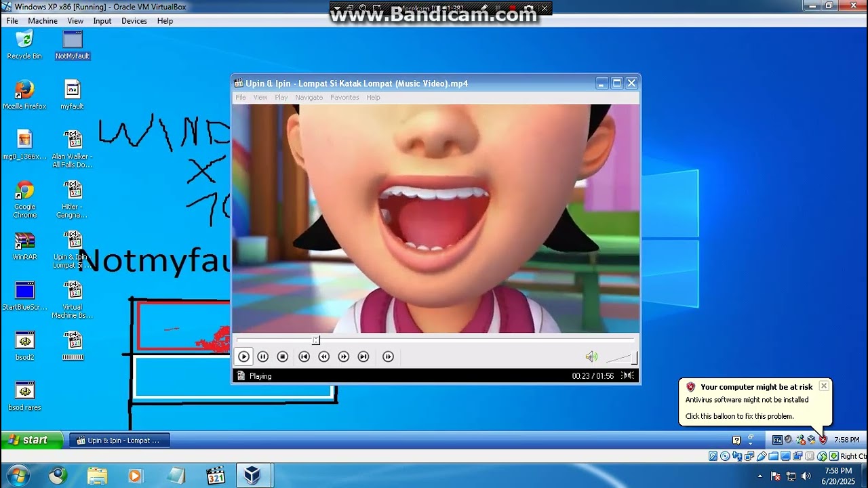The height and width of the screenshot is (488, 868).
Task: Select the StartBlueScr desktop icon
Action: click(x=24, y=296)
